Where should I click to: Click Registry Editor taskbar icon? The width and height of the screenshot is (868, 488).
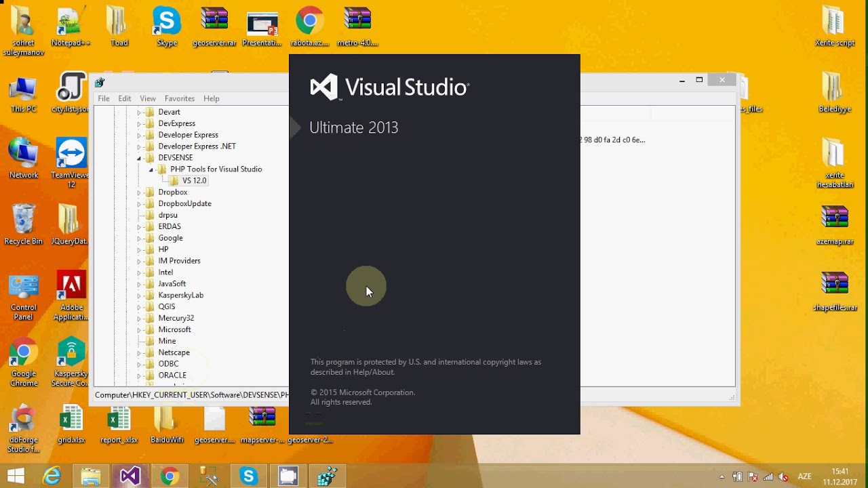[x=328, y=476]
